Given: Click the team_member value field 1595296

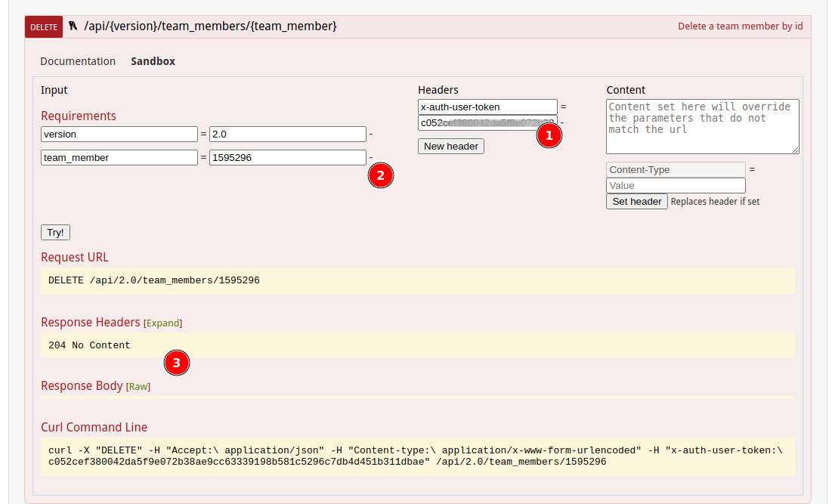Looking at the screenshot, I should [x=288, y=158].
